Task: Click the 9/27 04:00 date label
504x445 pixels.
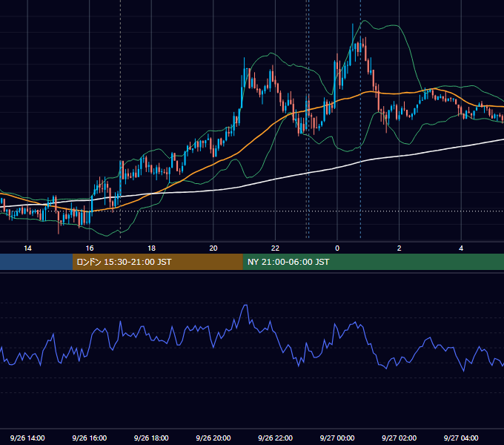Action: [x=461, y=438]
